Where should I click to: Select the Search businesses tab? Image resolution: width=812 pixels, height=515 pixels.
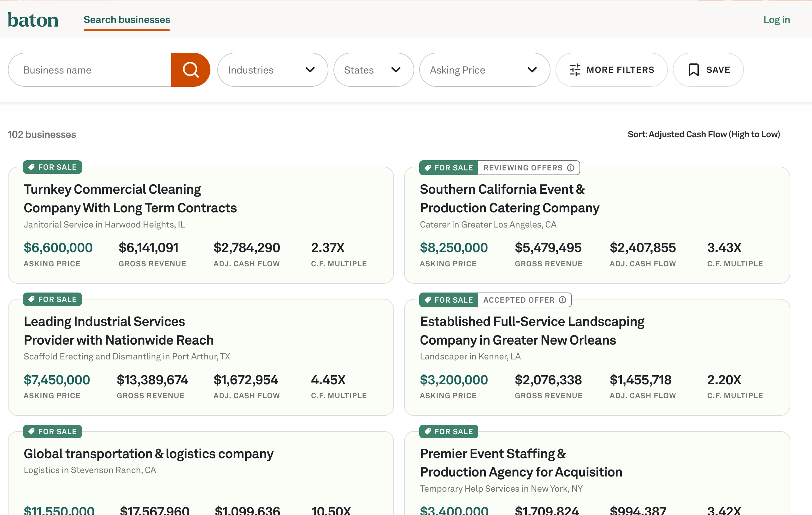point(127,20)
